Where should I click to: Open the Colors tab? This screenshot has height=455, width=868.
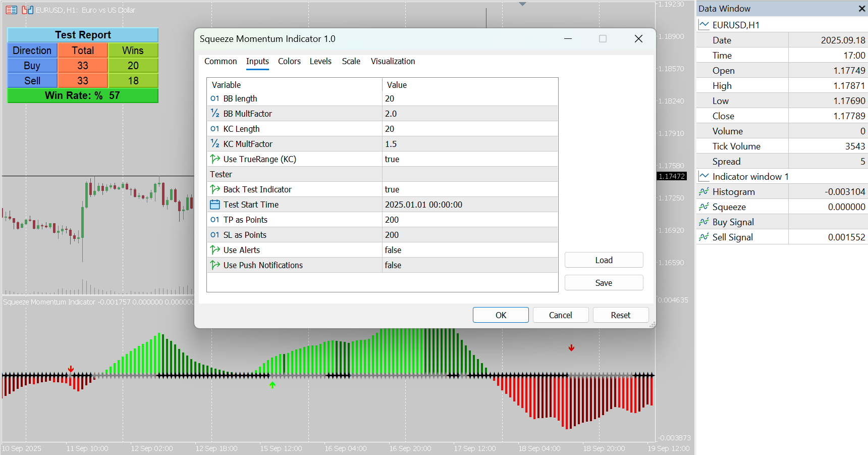click(x=289, y=61)
